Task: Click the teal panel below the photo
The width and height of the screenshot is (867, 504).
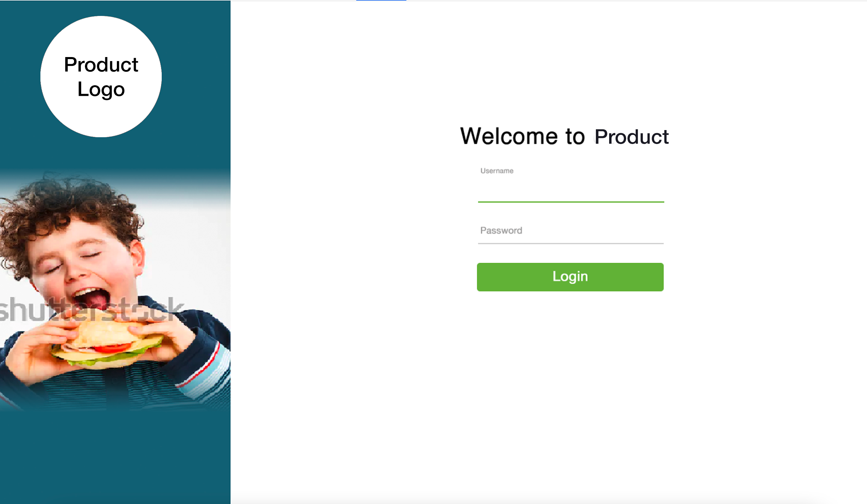Action: pos(115,457)
